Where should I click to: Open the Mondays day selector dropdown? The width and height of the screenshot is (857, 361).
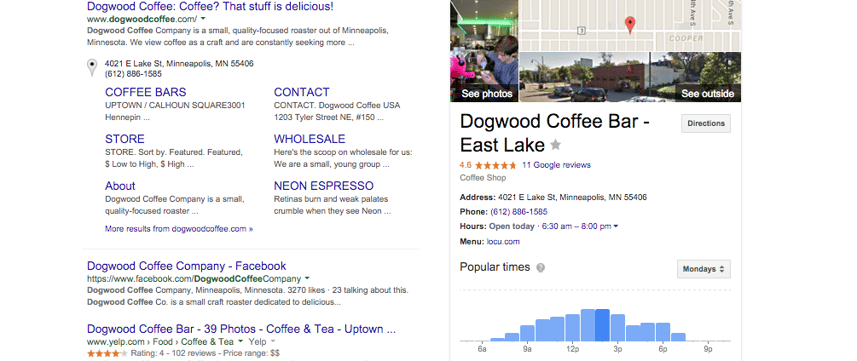tap(703, 269)
